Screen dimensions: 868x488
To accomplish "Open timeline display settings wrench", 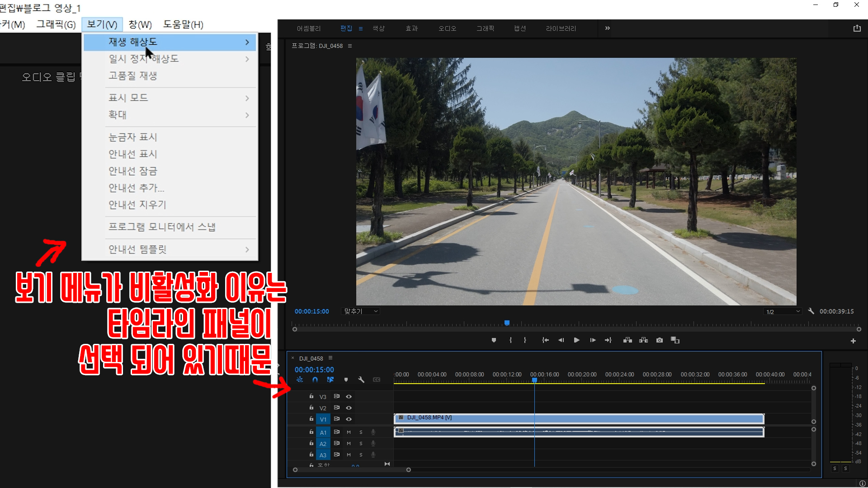I will (x=361, y=380).
